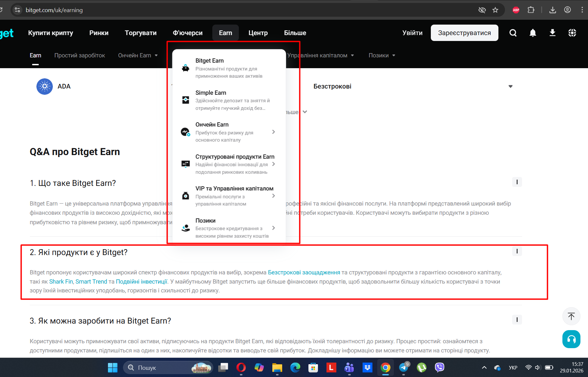Expand the VIP та Управління капіталом chevron

click(274, 196)
